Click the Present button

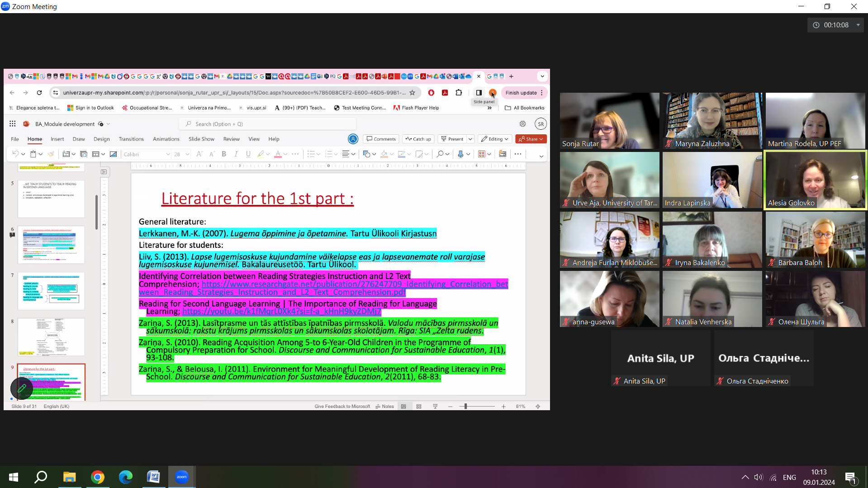[452, 139]
